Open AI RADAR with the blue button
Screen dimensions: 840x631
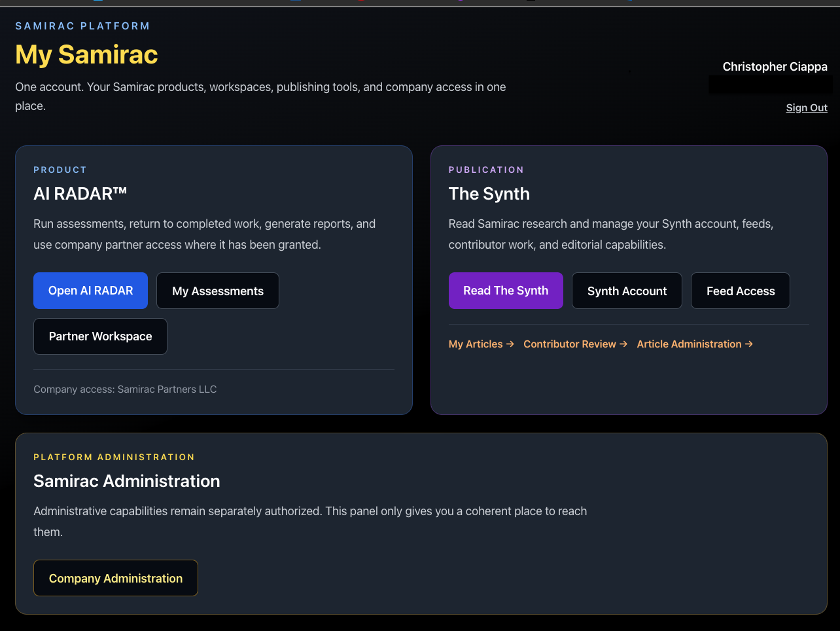tap(90, 291)
